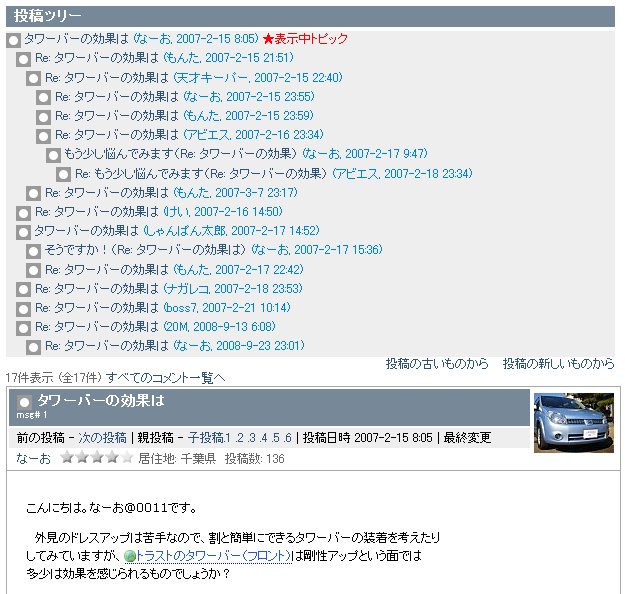The image size is (625, 594).
Task: Click the silver car thumbnail image
Action: pos(573,422)
